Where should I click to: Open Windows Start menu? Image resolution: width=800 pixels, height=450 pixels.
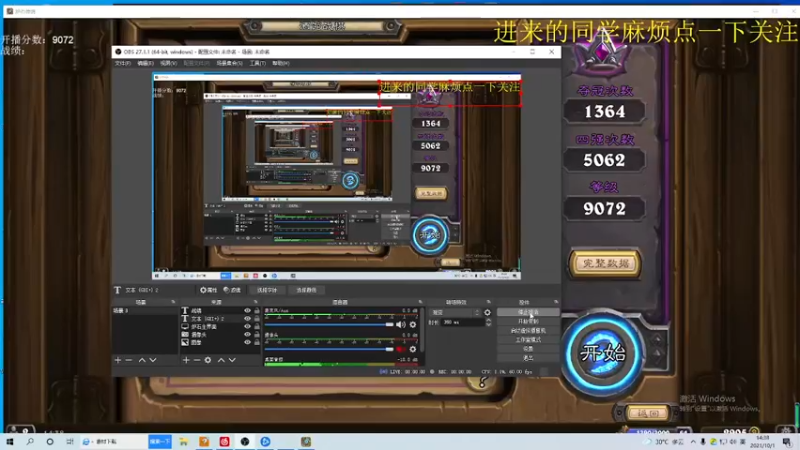[x=10, y=442]
